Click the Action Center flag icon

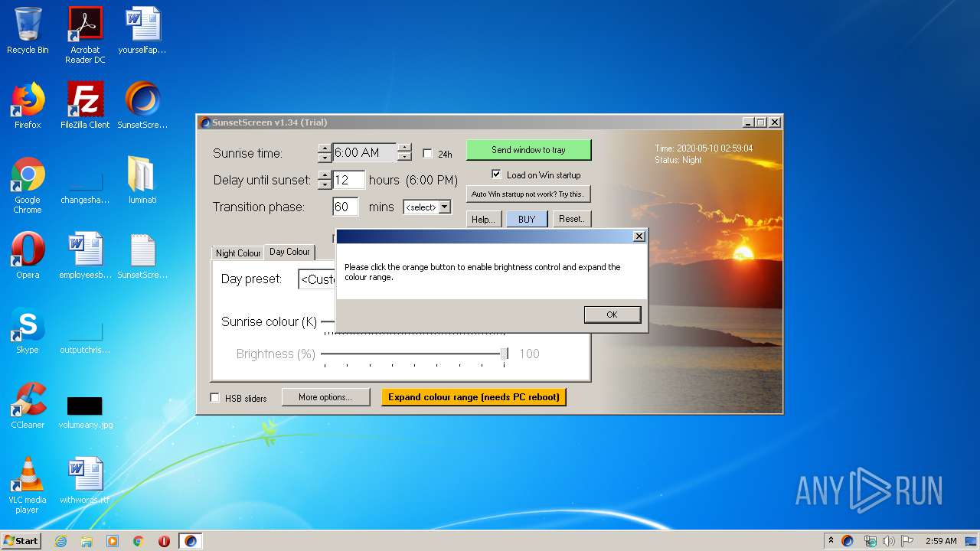pos(907,541)
